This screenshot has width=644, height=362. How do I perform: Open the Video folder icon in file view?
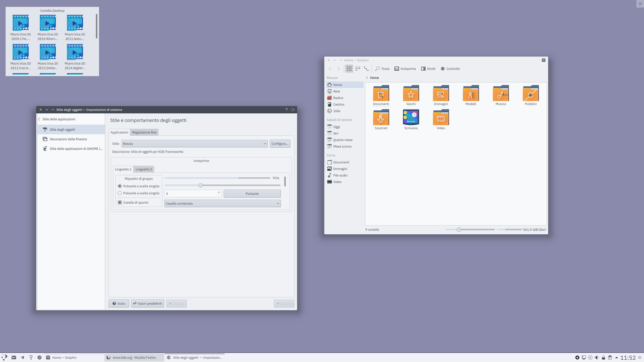(x=441, y=119)
